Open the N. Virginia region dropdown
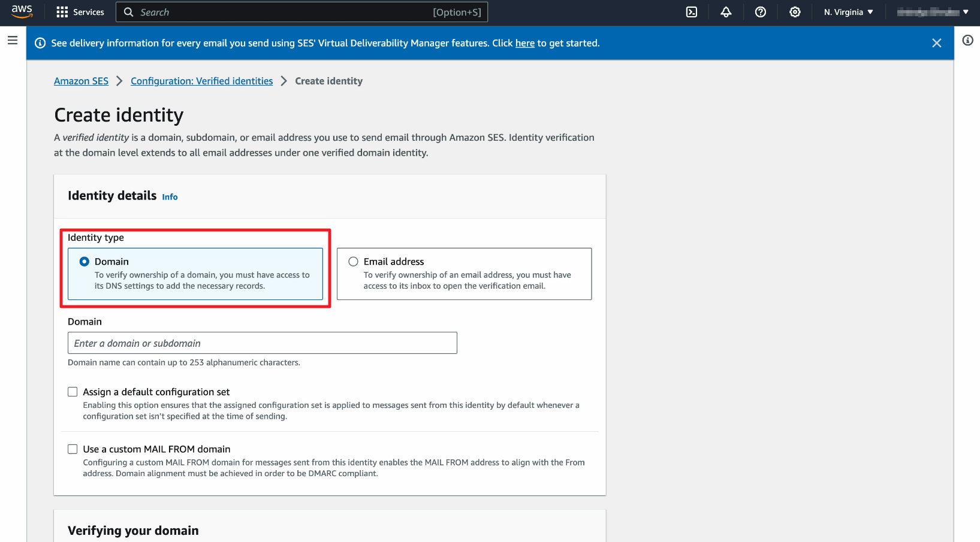Image resolution: width=980 pixels, height=542 pixels. (848, 12)
